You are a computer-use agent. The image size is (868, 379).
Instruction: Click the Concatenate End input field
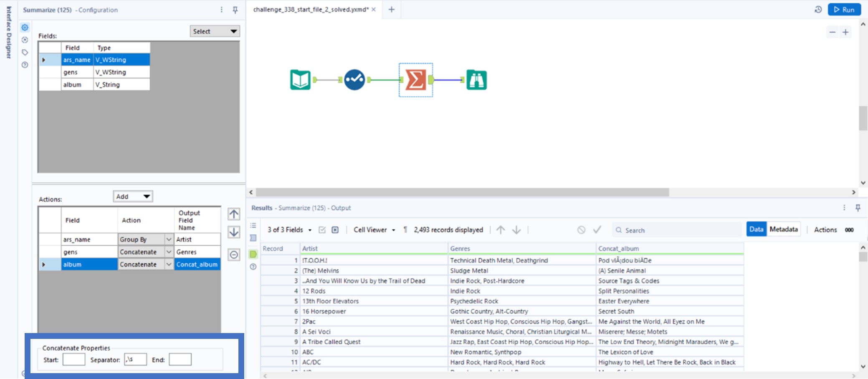pos(180,359)
